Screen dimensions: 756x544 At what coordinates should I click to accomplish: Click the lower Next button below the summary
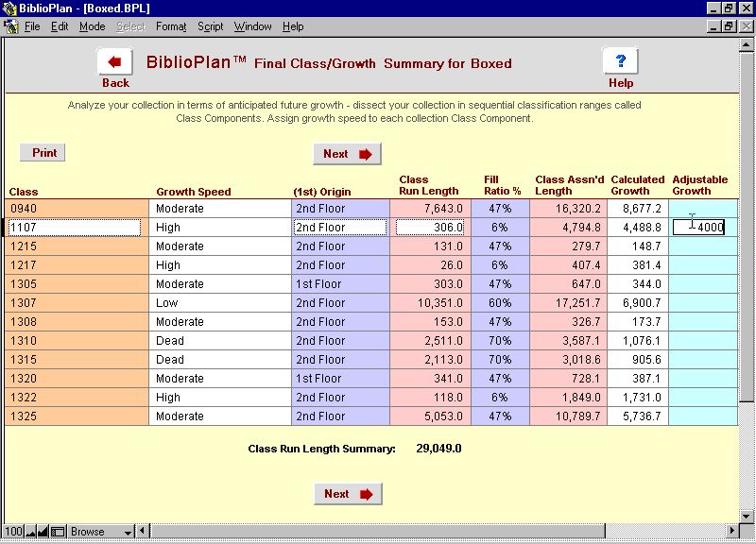(x=348, y=494)
